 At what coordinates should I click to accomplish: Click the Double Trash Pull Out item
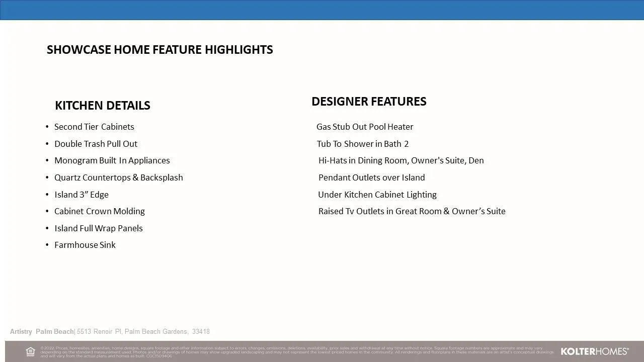(x=96, y=144)
